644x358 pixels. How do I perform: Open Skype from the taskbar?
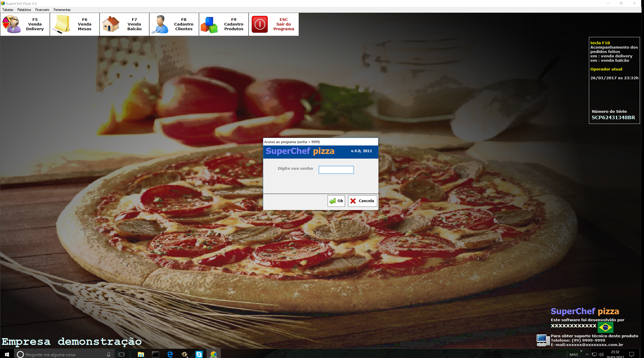[x=199, y=354]
